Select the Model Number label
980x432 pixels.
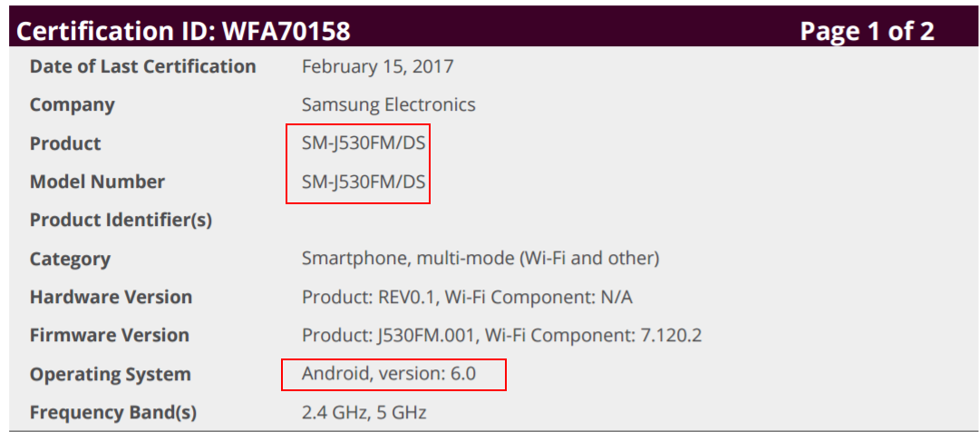(x=97, y=182)
